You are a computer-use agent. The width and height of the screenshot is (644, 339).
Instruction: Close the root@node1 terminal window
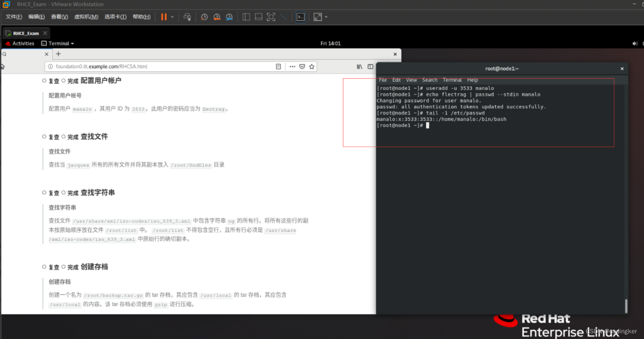(x=622, y=69)
